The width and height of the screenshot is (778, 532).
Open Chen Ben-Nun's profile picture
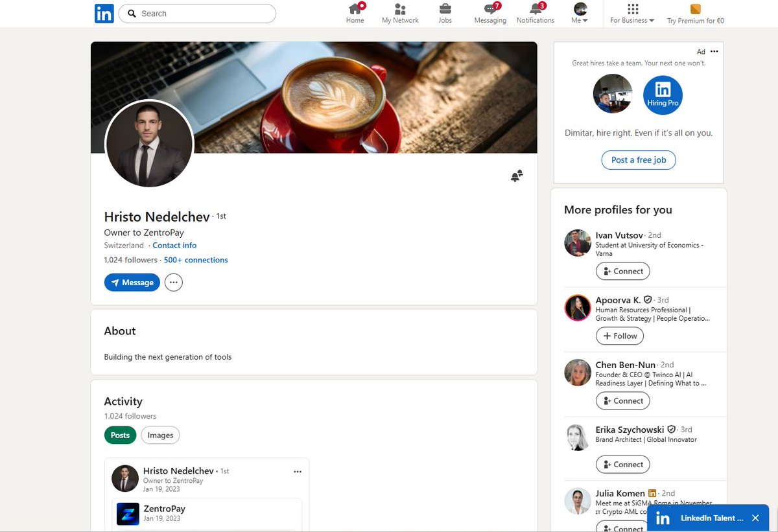click(578, 373)
